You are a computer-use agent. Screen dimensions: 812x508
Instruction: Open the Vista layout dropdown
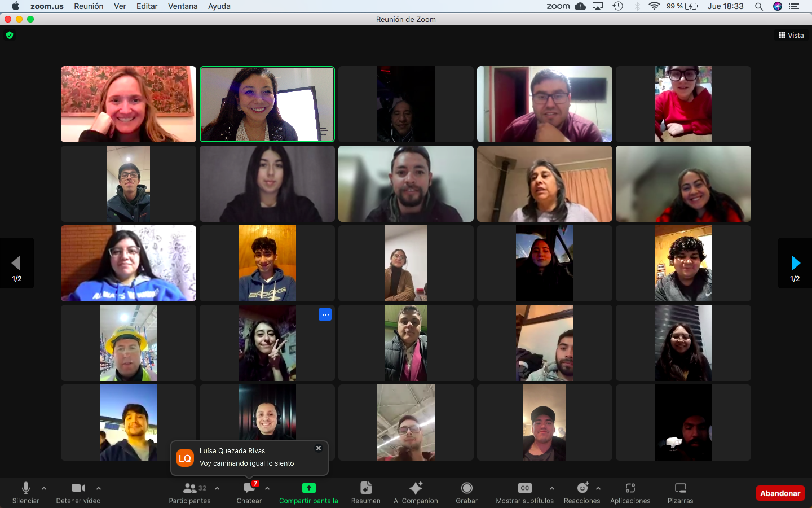(x=791, y=35)
